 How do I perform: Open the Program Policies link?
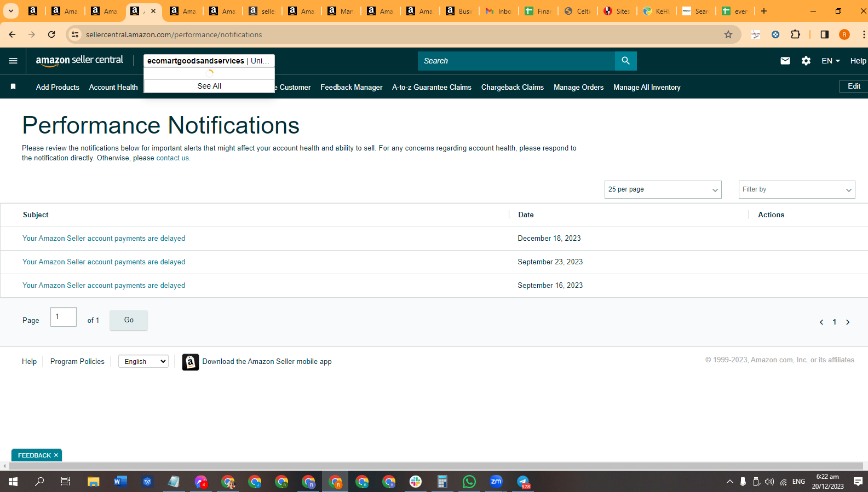[77, 362]
